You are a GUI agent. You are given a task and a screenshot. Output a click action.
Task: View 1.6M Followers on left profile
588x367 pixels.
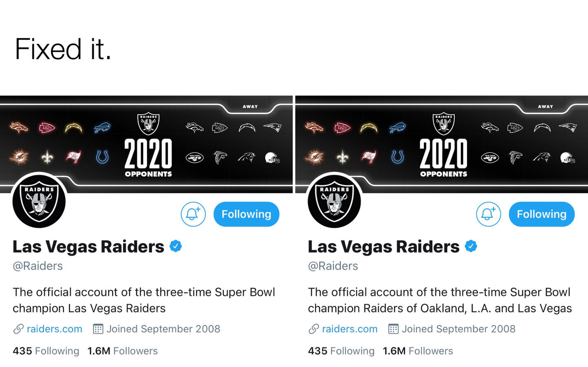(123, 351)
